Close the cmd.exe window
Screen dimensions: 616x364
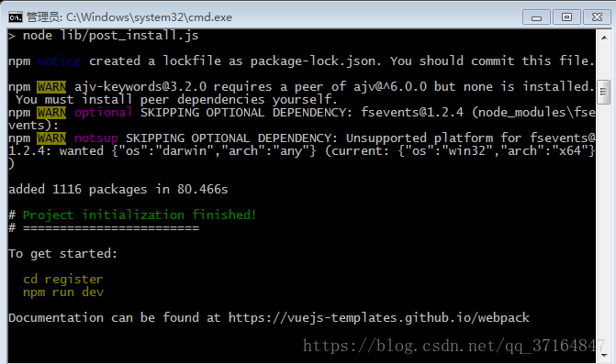tap(597, 17)
